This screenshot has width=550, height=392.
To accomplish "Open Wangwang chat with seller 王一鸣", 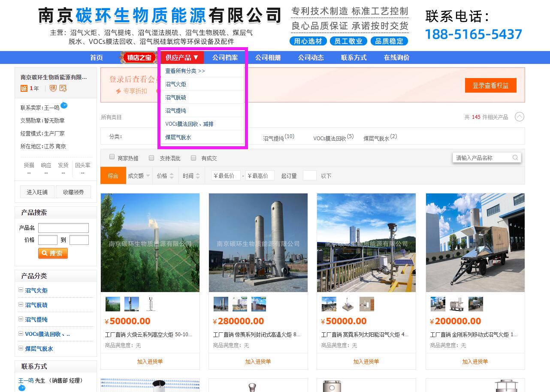I will (64, 105).
